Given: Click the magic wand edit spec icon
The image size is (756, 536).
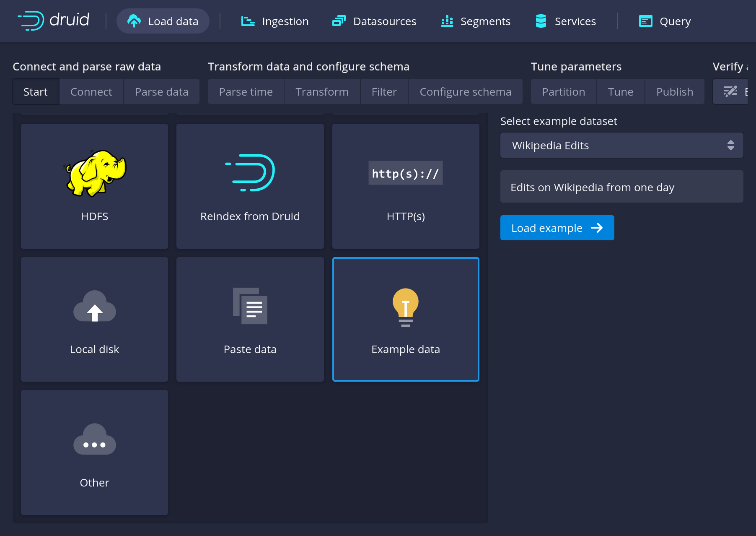Looking at the screenshot, I should [x=730, y=91].
